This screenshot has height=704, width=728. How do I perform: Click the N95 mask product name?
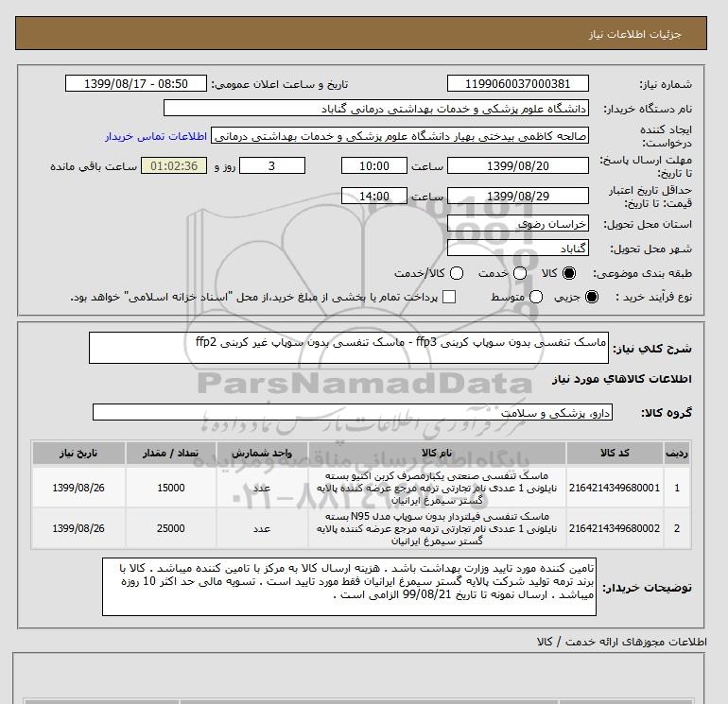pos(437,528)
